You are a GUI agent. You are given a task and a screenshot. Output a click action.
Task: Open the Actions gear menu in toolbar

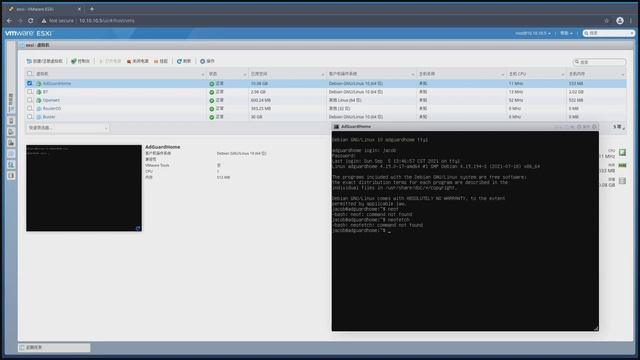[x=207, y=61]
